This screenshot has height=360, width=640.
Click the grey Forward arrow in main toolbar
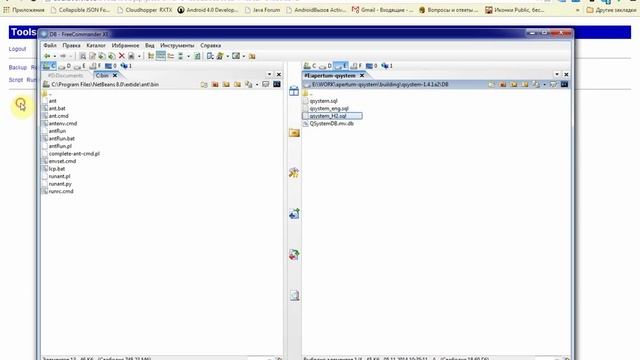click(63, 56)
